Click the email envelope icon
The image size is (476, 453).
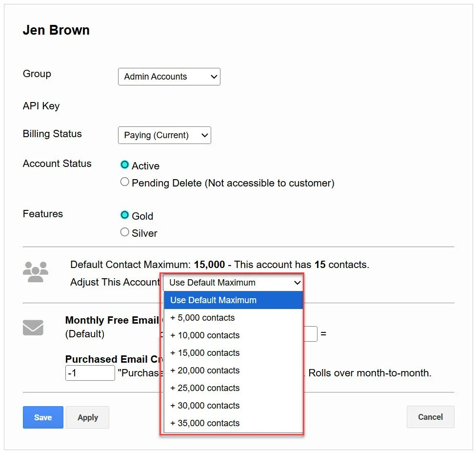click(33, 328)
